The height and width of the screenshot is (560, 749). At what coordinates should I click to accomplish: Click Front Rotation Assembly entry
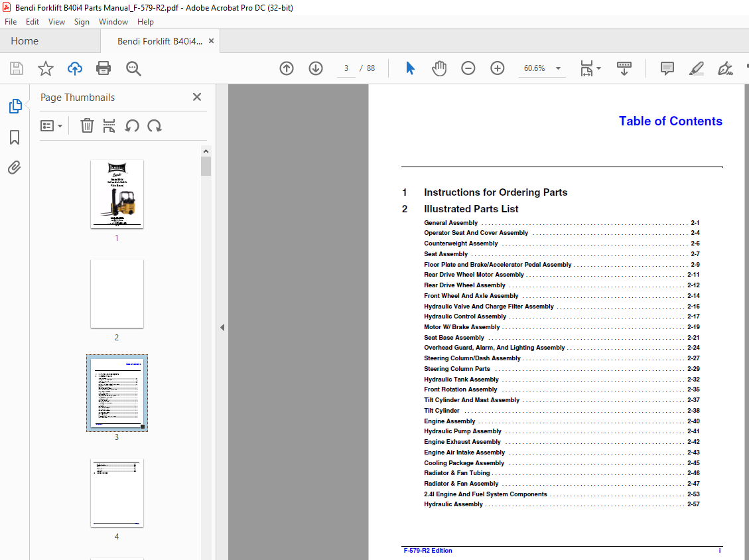pyautogui.click(x=562, y=389)
